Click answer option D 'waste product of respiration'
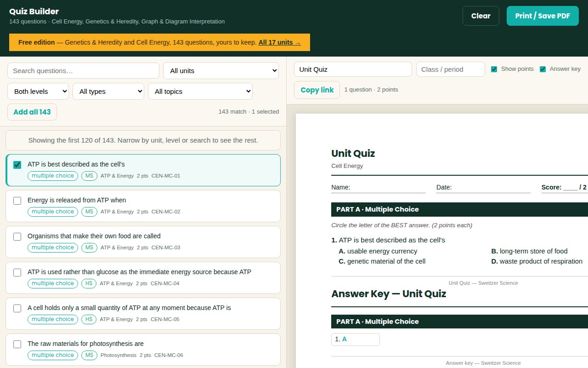 [x=537, y=261]
